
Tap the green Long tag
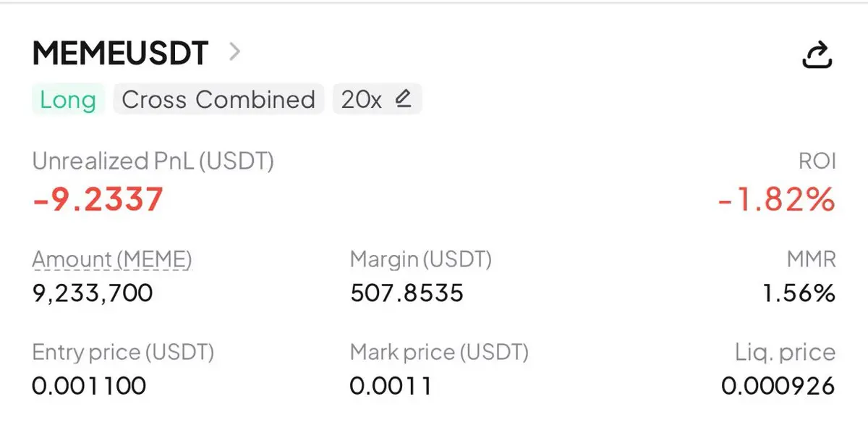[x=68, y=99]
